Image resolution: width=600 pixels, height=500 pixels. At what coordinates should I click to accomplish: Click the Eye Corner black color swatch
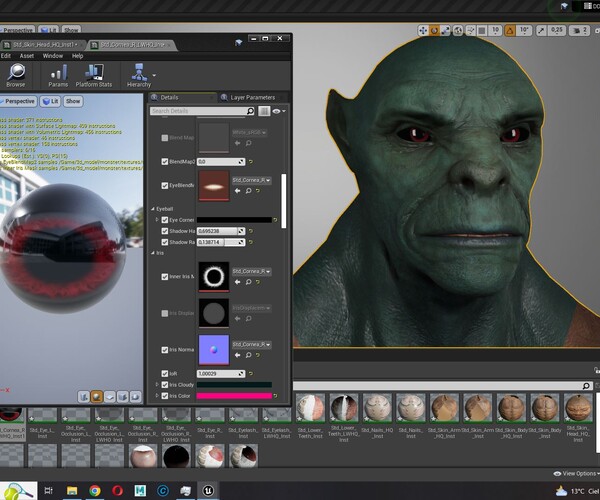[234, 220]
